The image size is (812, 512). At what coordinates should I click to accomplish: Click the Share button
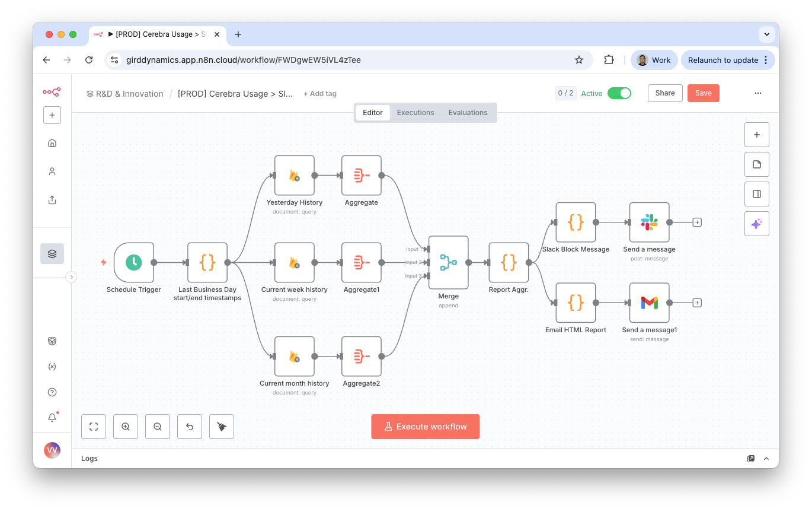(665, 93)
